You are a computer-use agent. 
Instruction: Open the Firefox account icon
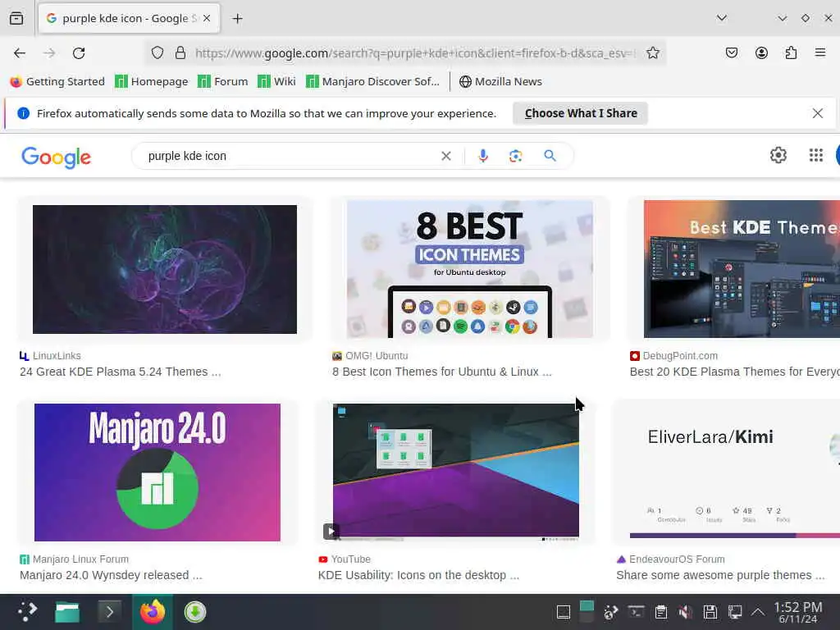coord(761,53)
